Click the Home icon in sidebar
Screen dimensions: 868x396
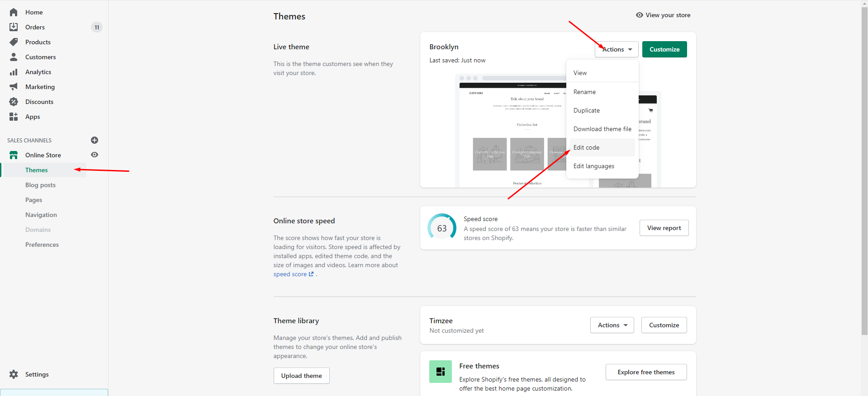click(14, 12)
